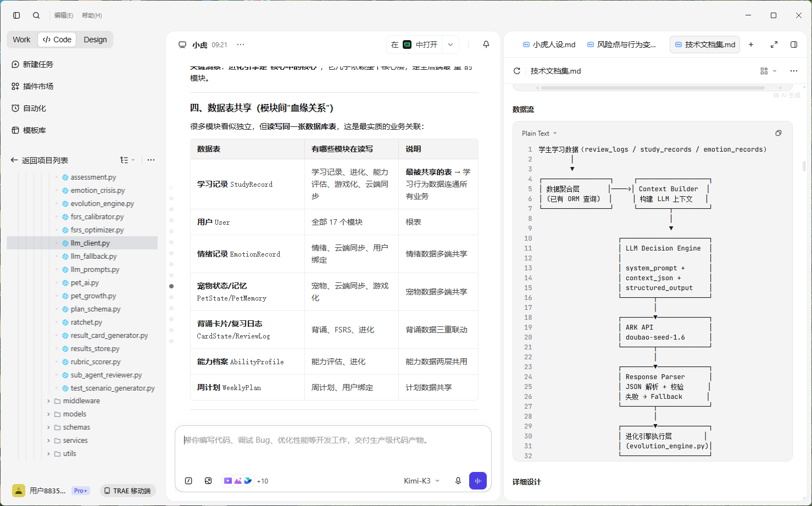Open emotion_crisis.py file
The image size is (812, 506).
coord(93,190)
